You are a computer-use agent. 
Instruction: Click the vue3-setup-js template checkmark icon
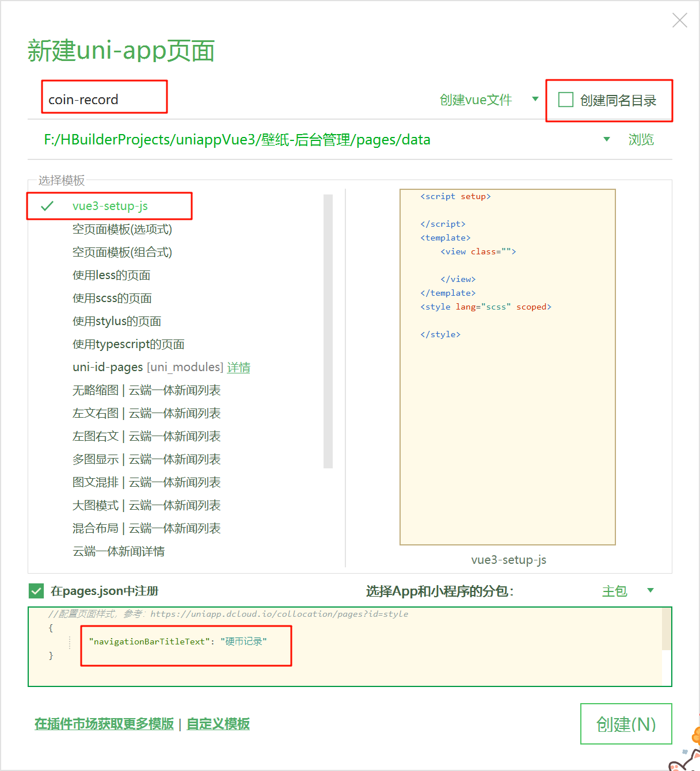pyautogui.click(x=47, y=206)
